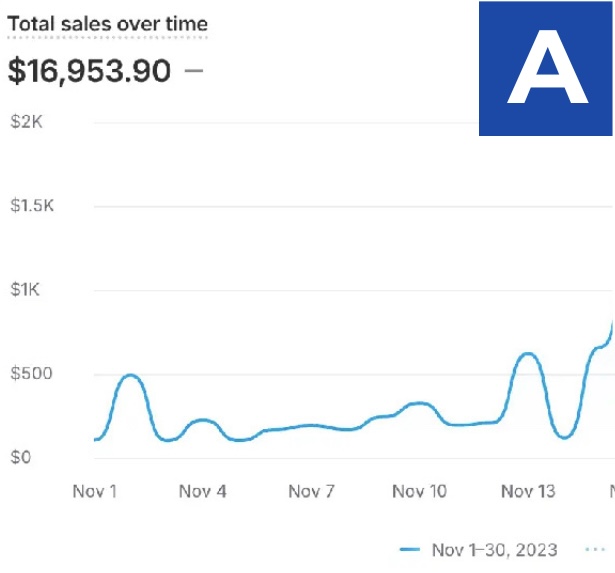Image resolution: width=615 pixels, height=573 pixels.
Task: Click the $1.5K y-axis label
Action: 32,206
